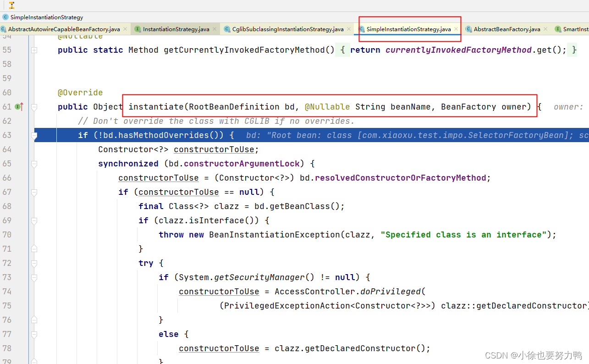Close the AbstractBeanFactory.java tab

[x=545, y=29]
